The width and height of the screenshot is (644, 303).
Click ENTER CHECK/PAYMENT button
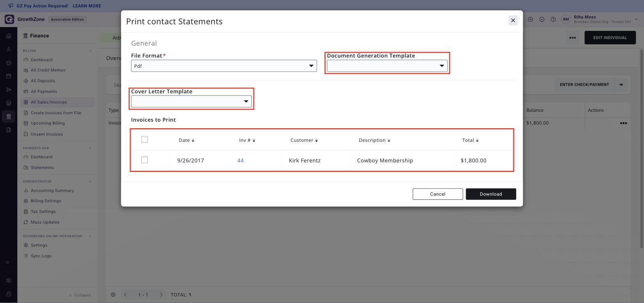point(584,85)
